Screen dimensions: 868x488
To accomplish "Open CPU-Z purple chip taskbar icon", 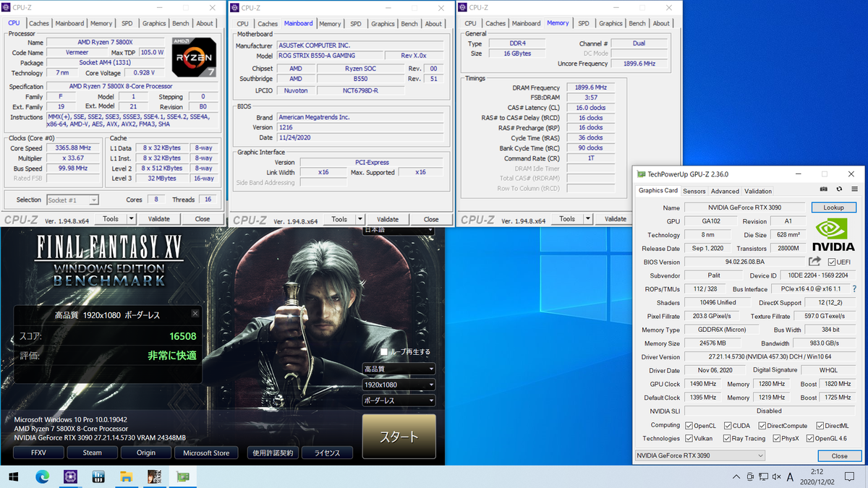I will pos(70,476).
